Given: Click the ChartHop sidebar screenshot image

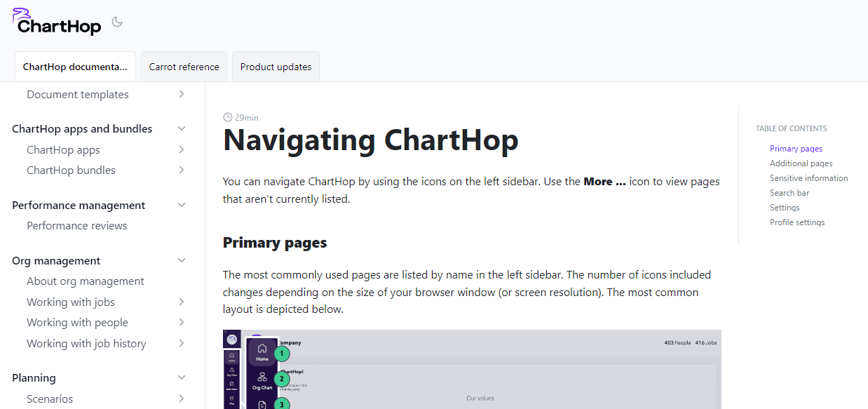Looking at the screenshot, I should (x=471, y=369).
